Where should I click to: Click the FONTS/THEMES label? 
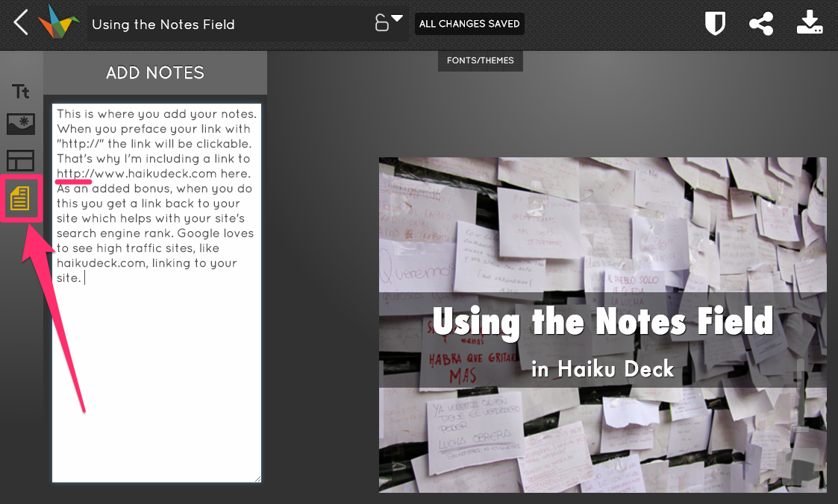pos(480,60)
